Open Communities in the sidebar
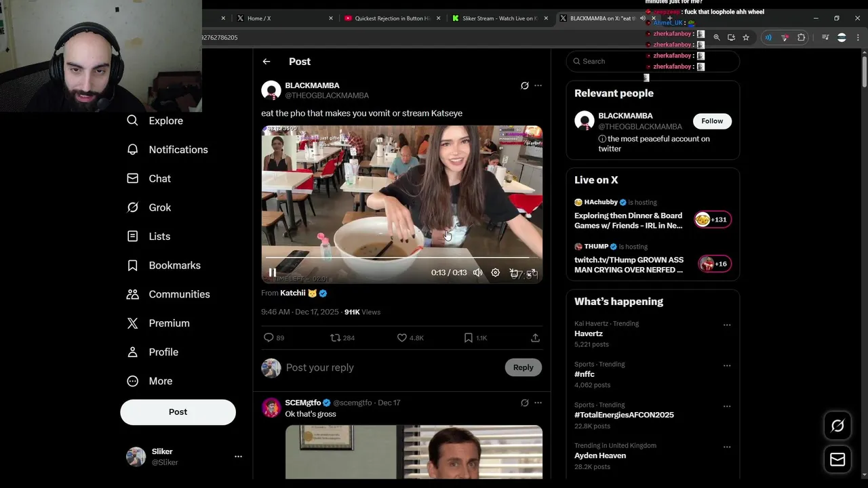The image size is (868, 488). point(169,294)
